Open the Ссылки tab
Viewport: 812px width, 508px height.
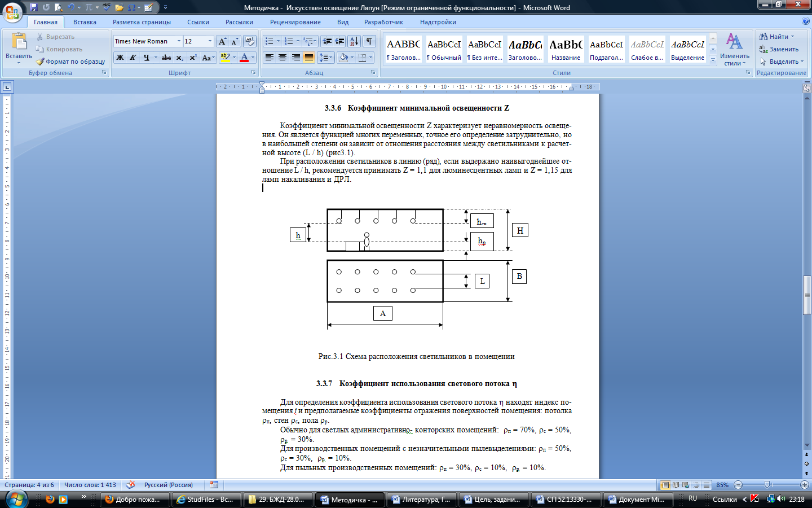[x=198, y=22]
